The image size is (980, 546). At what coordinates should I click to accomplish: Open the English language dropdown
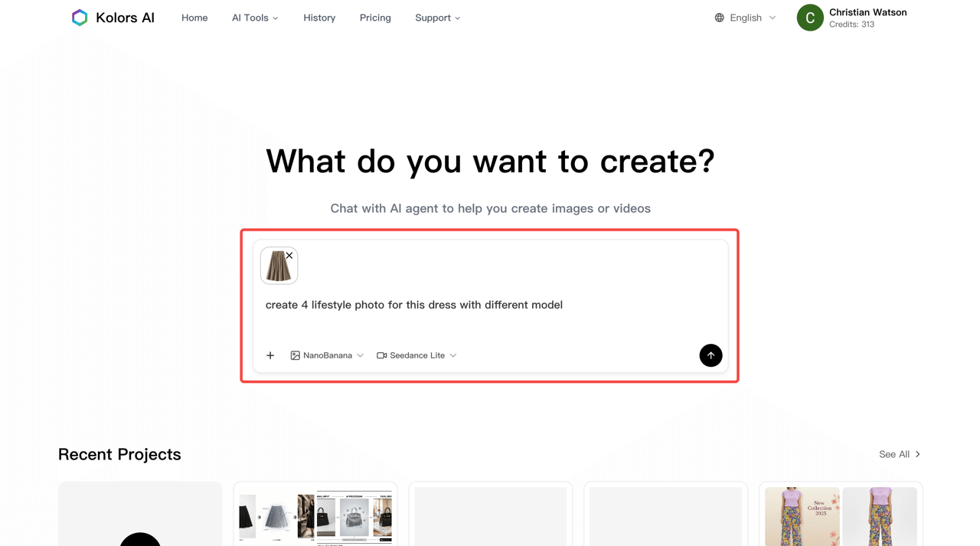point(746,18)
